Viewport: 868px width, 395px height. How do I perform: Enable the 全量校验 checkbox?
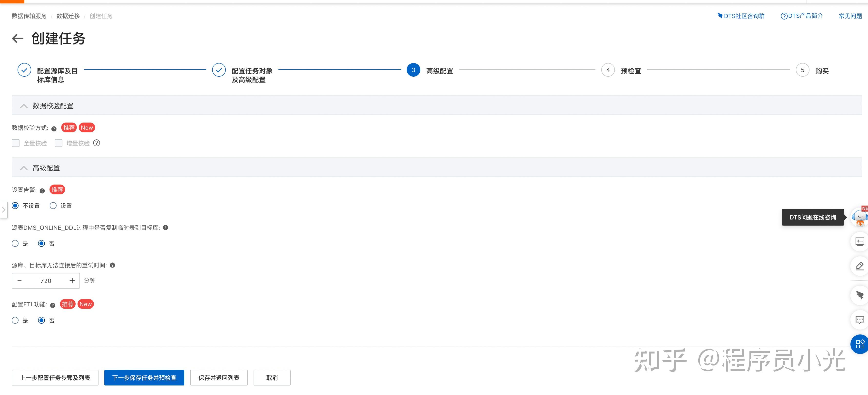pos(16,143)
